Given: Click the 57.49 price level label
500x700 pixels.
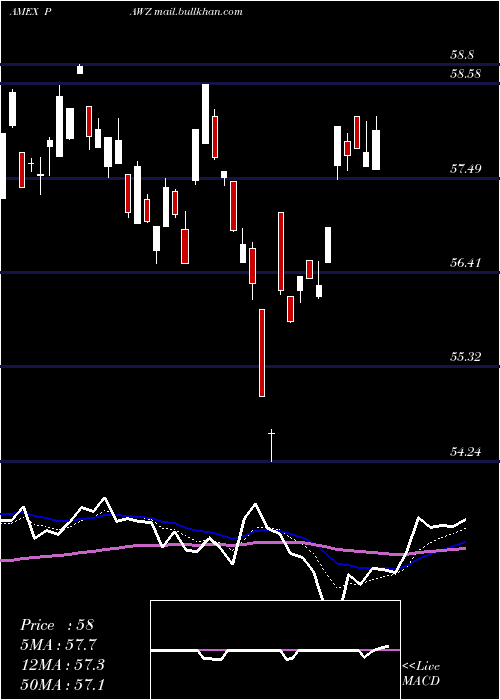Looking at the screenshot, I should 466,169.
